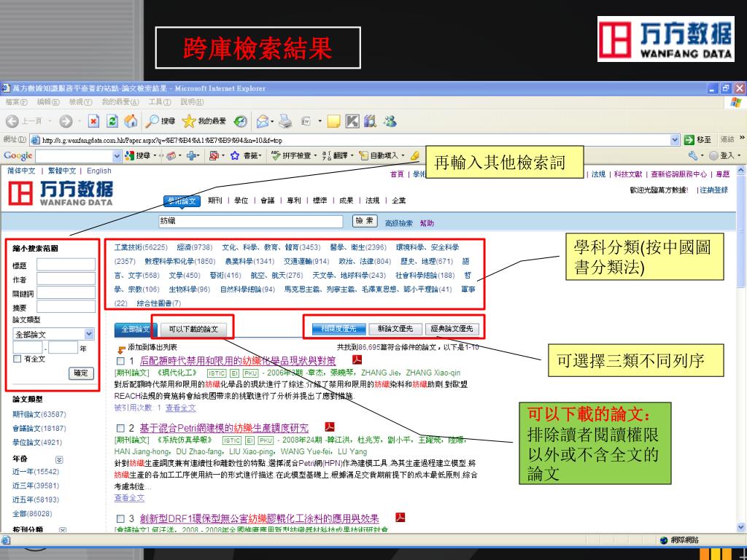
Task: Click the Edit with Word document icon
Action: (306, 122)
